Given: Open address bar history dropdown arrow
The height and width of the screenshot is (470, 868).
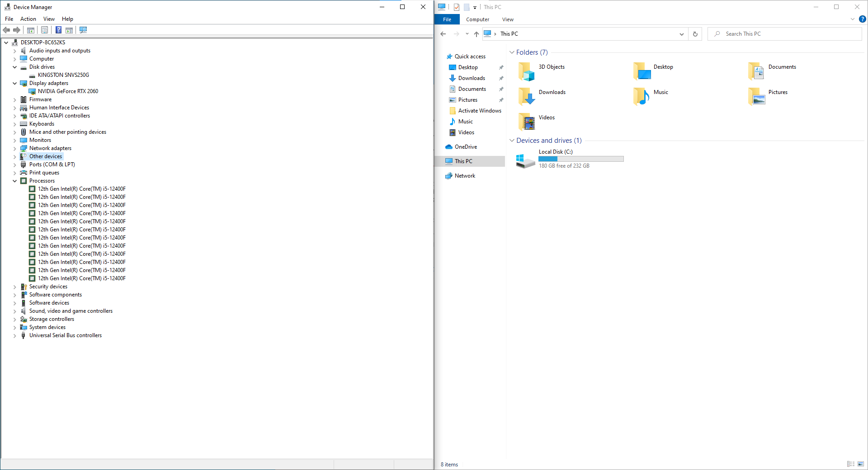Looking at the screenshot, I should (x=682, y=34).
